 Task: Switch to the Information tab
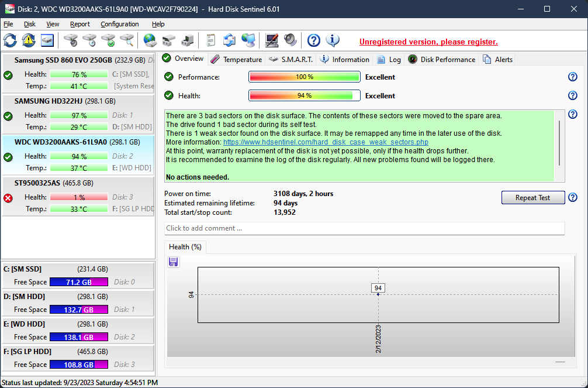345,59
